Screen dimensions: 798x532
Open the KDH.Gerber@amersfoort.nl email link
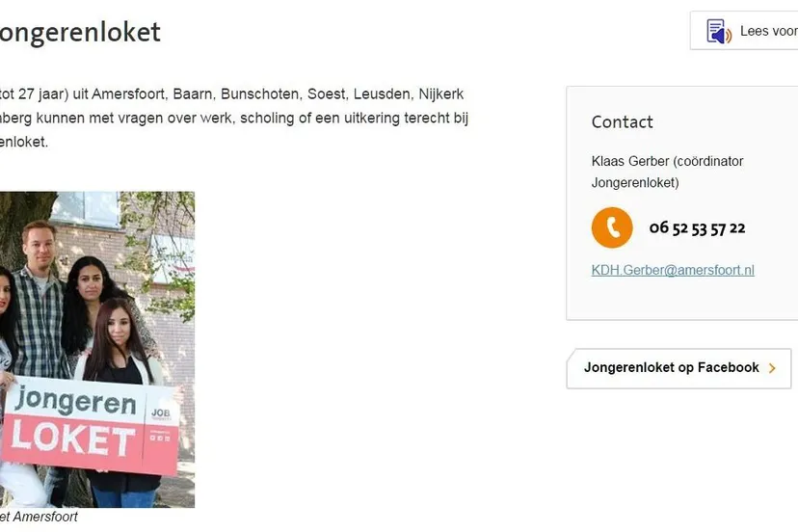click(x=673, y=270)
